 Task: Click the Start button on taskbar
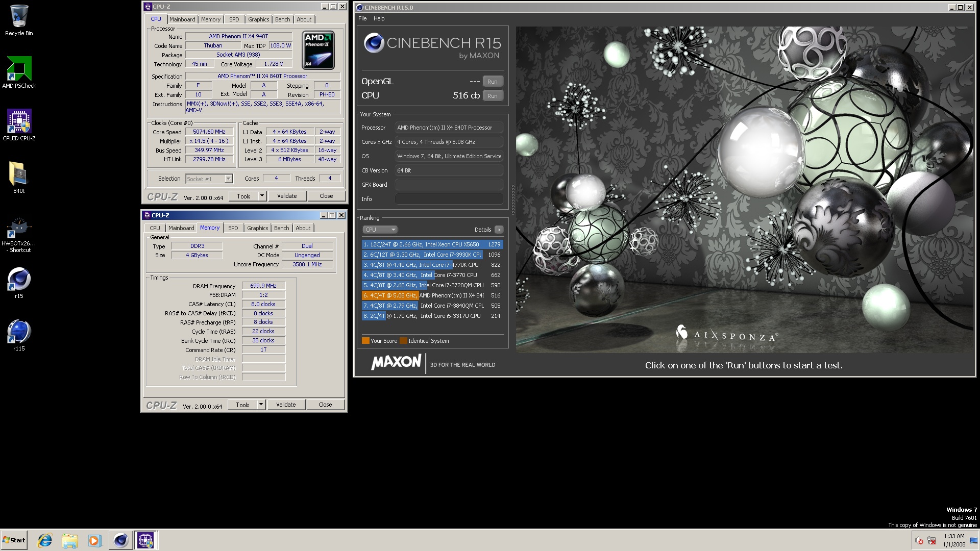(x=14, y=540)
